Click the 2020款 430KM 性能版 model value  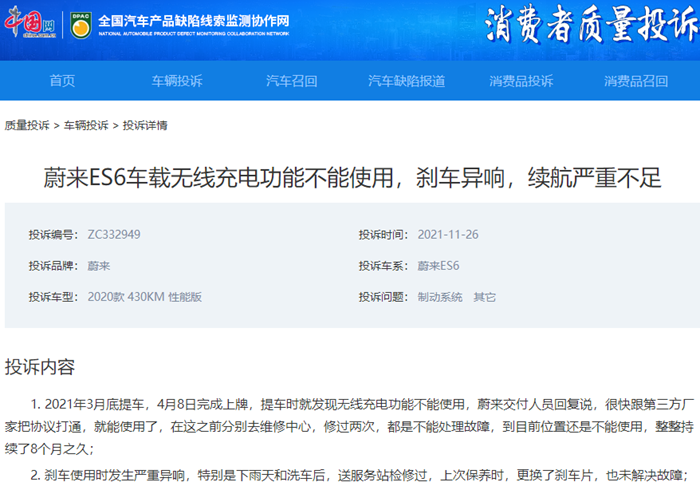click(x=145, y=297)
